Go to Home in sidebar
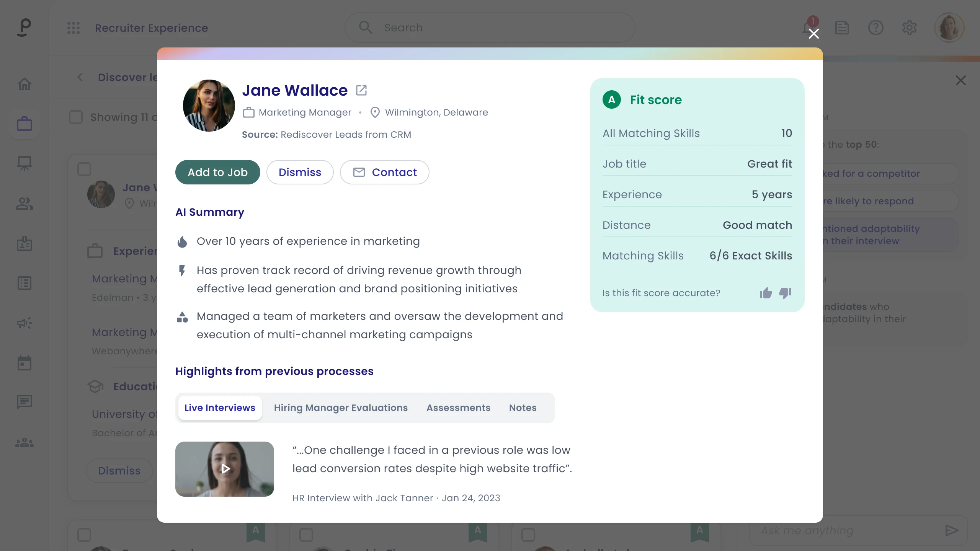Image resolution: width=980 pixels, height=551 pixels. coord(24,84)
